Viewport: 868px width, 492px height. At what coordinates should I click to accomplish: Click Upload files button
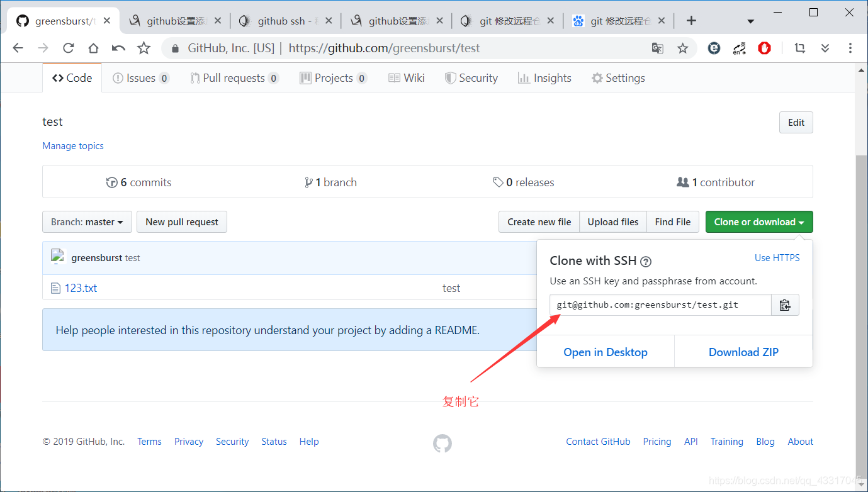613,221
